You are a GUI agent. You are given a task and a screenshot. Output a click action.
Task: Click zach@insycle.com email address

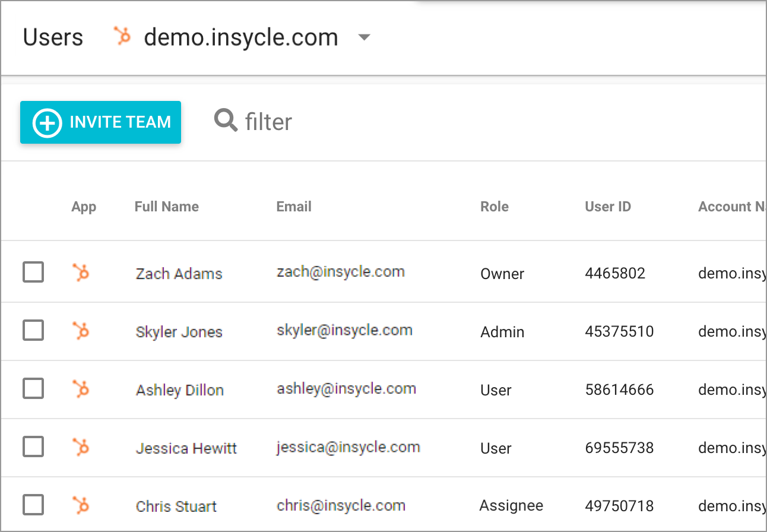point(341,271)
